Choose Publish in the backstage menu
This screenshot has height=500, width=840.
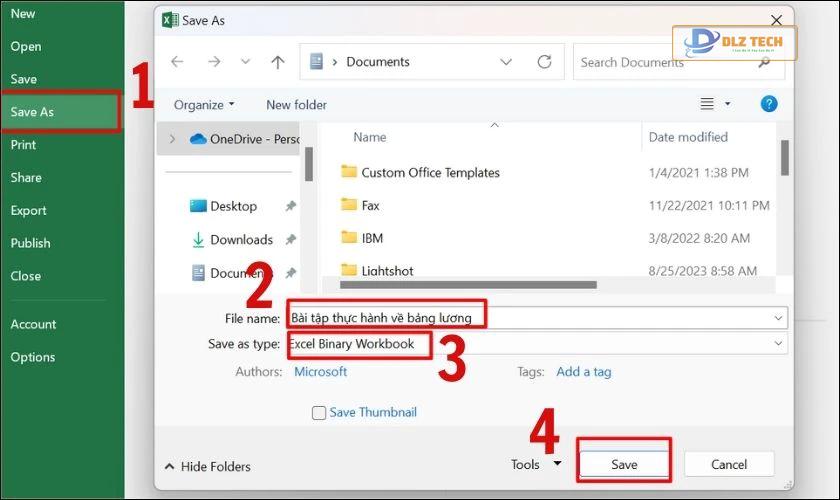tap(31, 243)
